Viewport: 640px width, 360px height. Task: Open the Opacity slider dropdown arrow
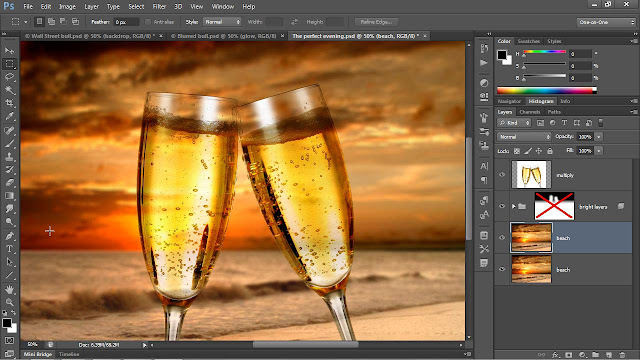[x=599, y=137]
